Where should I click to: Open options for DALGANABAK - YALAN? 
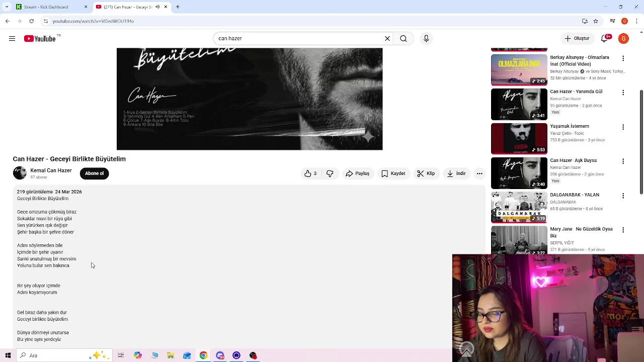click(623, 196)
